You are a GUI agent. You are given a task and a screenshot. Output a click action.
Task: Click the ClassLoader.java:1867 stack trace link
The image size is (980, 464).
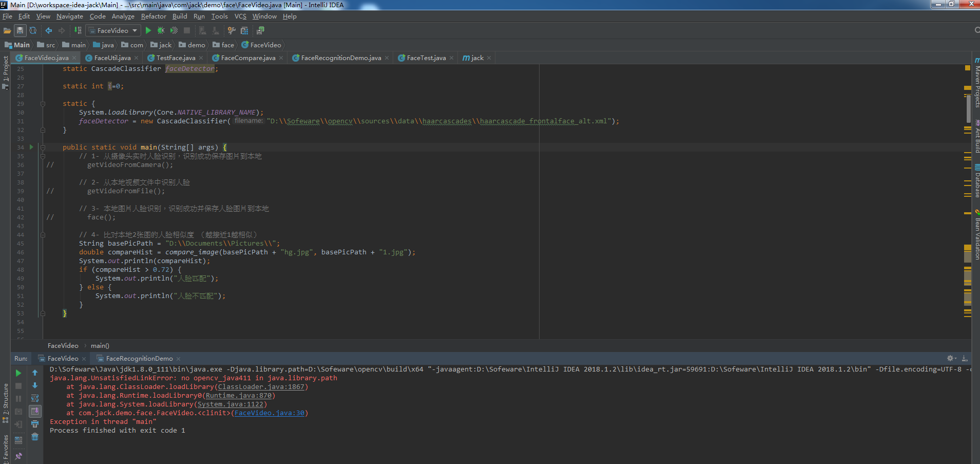(x=261, y=387)
